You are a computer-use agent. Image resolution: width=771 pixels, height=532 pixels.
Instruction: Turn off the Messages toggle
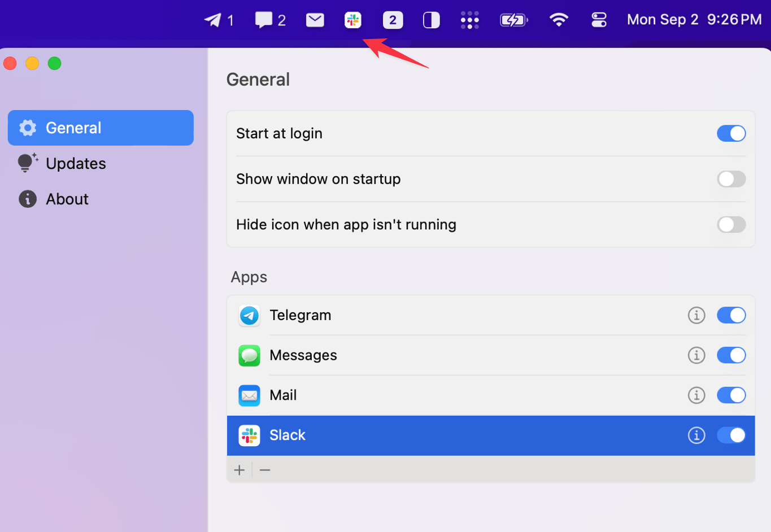click(x=731, y=355)
